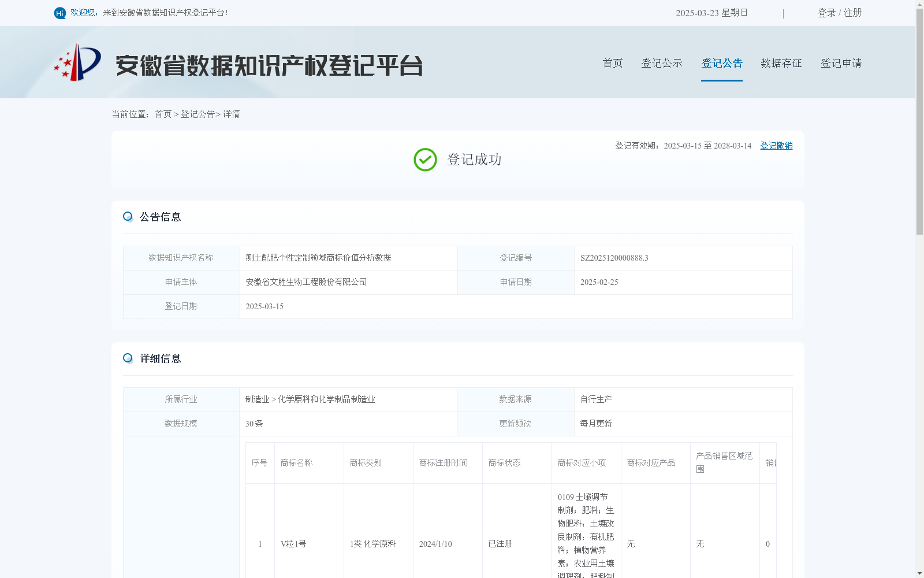Click the 数据知识产权名称 label cell
The height and width of the screenshot is (578, 924).
click(181, 258)
